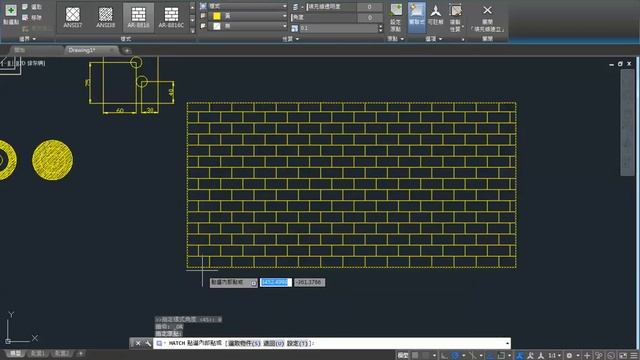Open the annotation scale 1:1 dropdown
The height and width of the screenshot is (360, 640).
(x=554, y=356)
